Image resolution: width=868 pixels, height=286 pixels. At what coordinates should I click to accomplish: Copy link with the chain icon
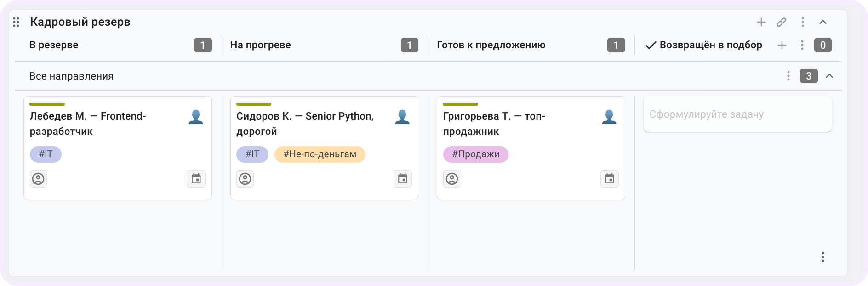(x=782, y=22)
